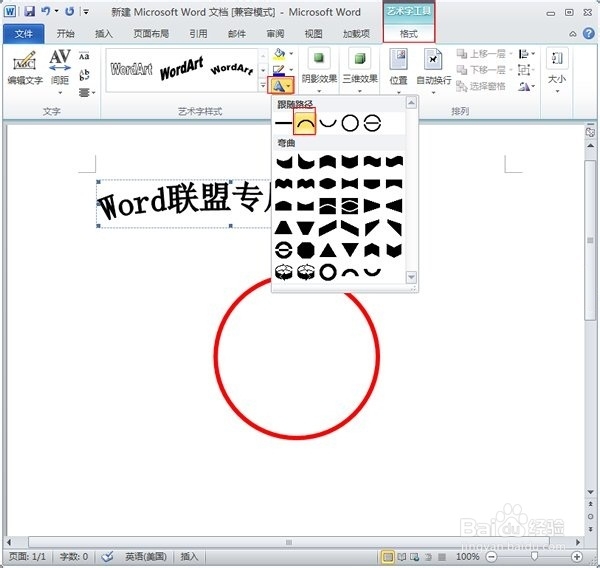Select the Button follow path shape
600x568 pixels.
point(372,123)
